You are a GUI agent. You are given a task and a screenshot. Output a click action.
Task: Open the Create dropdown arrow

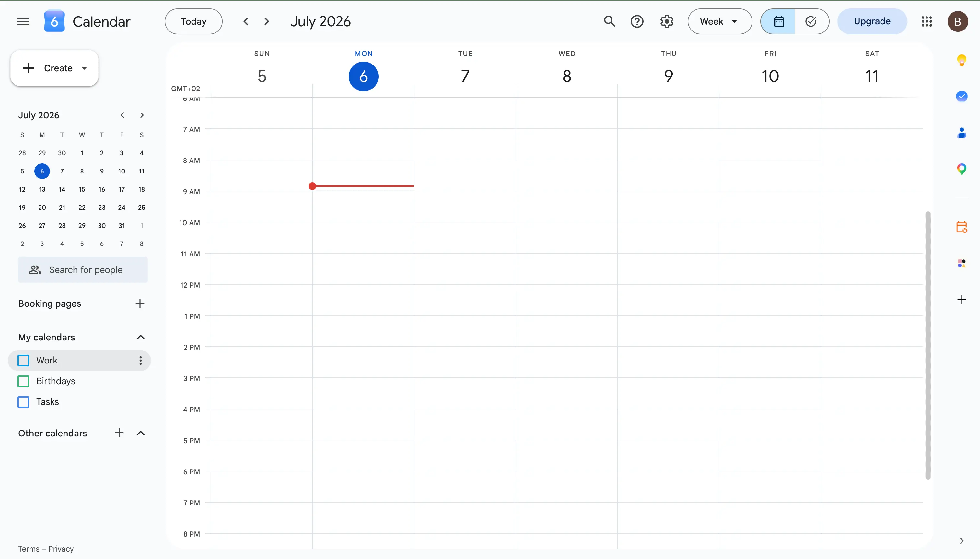coord(84,68)
